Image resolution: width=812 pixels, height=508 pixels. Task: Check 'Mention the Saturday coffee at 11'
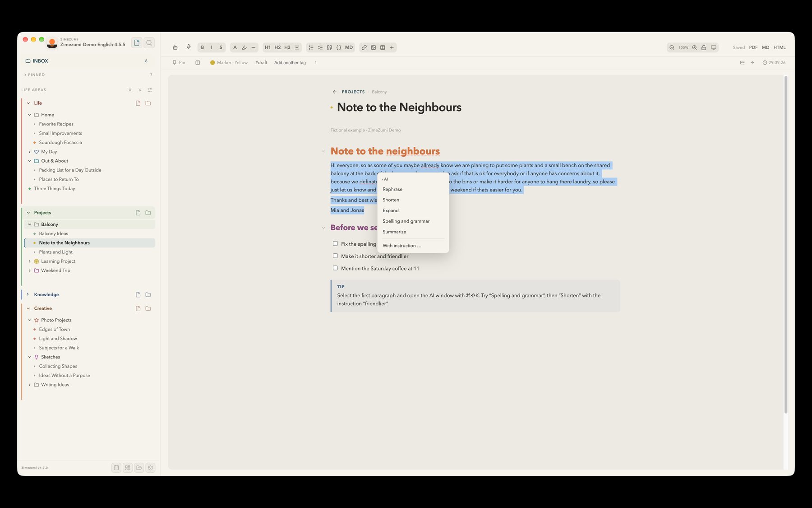pyautogui.click(x=335, y=268)
